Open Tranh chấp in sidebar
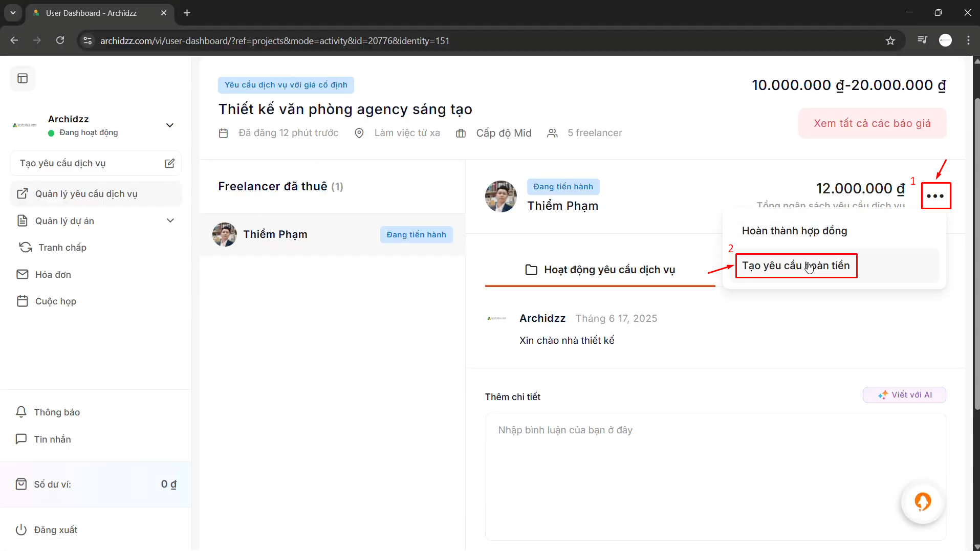 pos(62,248)
